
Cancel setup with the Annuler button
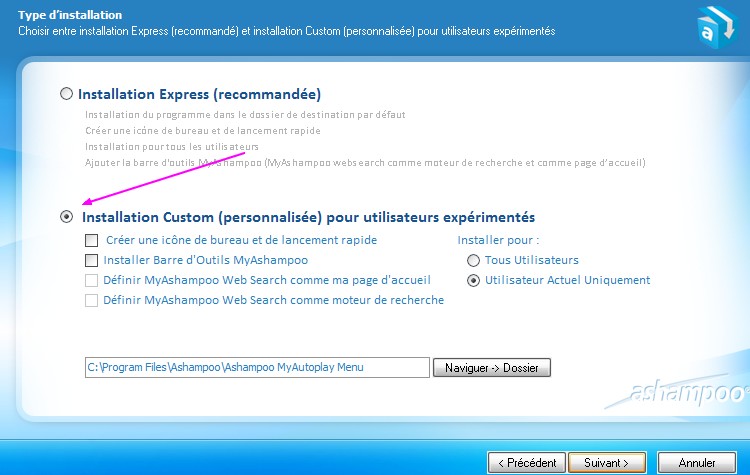[697, 463]
